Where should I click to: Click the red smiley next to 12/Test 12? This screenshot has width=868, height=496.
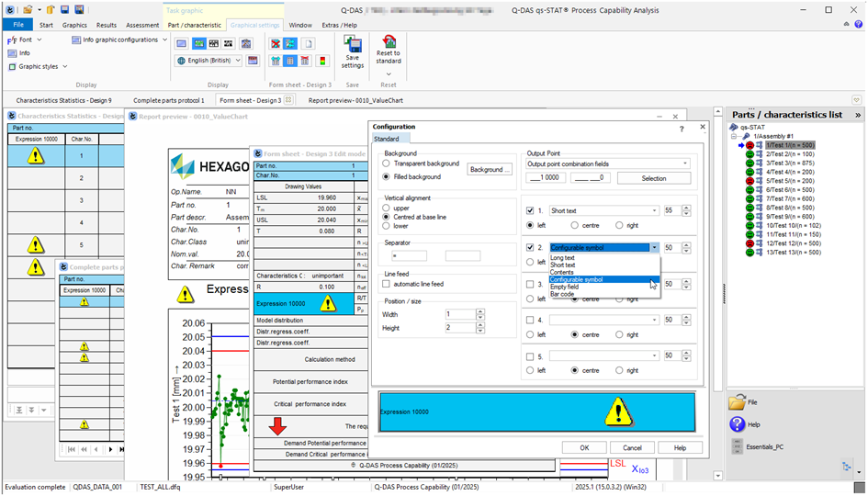750,243
